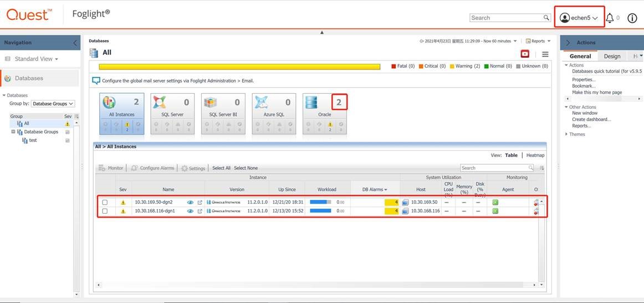Image resolution: width=644 pixels, height=303 pixels.
Task: Tick checkbox for 10.30.169.50-dgn2
Action: pos(105,202)
